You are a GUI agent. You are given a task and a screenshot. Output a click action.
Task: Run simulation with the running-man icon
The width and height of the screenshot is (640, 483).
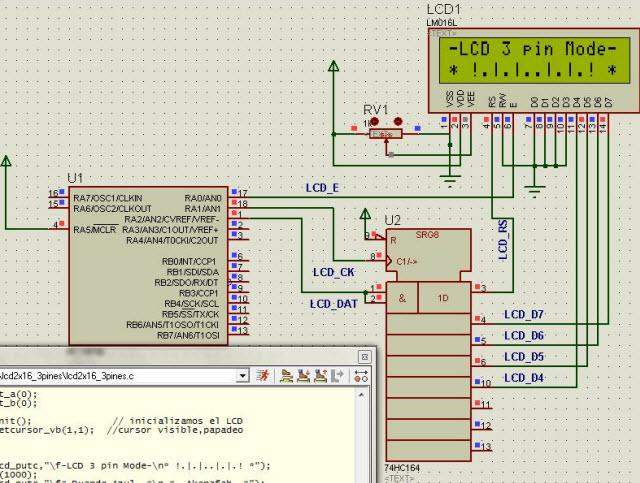coord(262,375)
